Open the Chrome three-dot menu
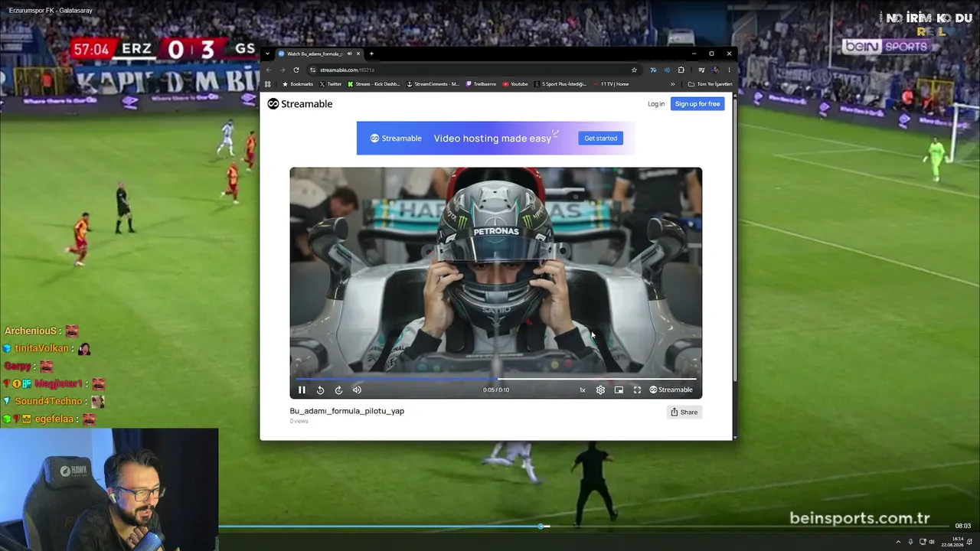The height and width of the screenshot is (551, 980). (x=729, y=70)
